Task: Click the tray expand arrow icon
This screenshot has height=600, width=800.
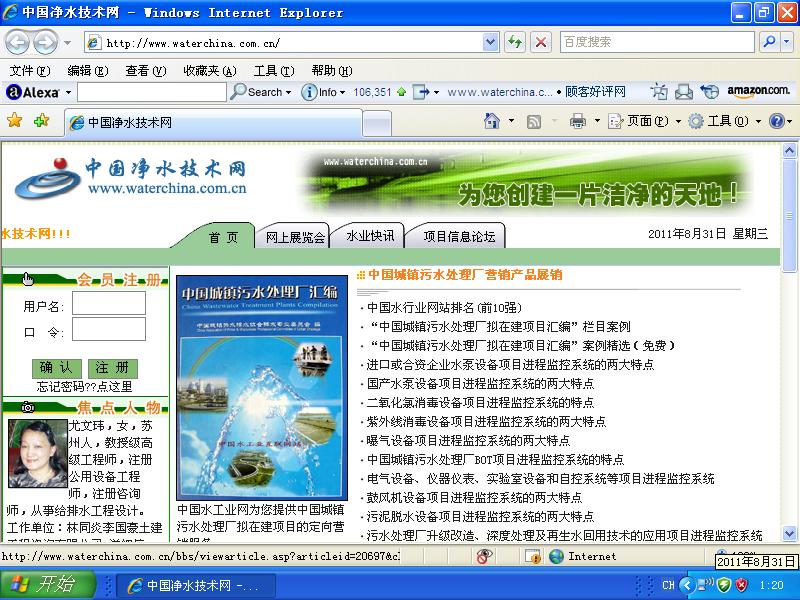Action: (687, 585)
